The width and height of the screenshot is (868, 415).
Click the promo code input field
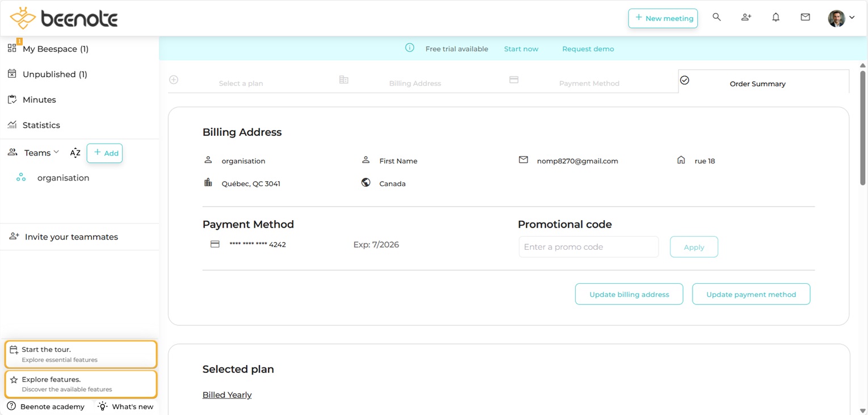pos(588,247)
